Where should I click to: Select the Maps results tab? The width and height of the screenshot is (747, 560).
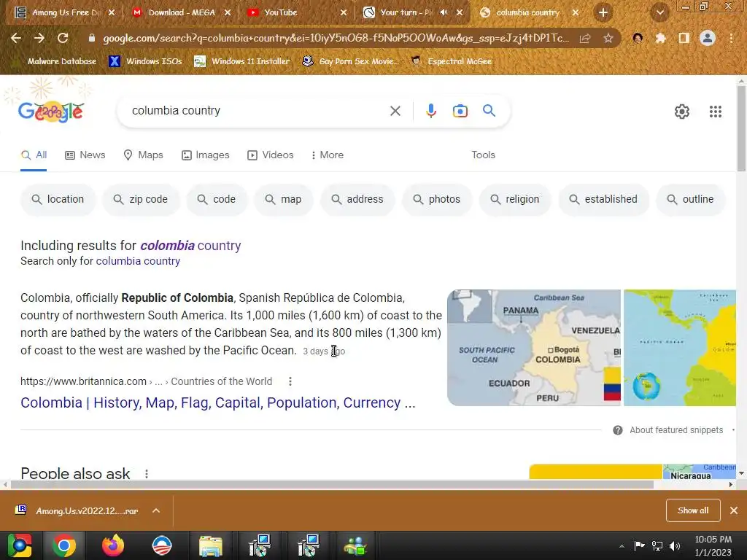[143, 155]
